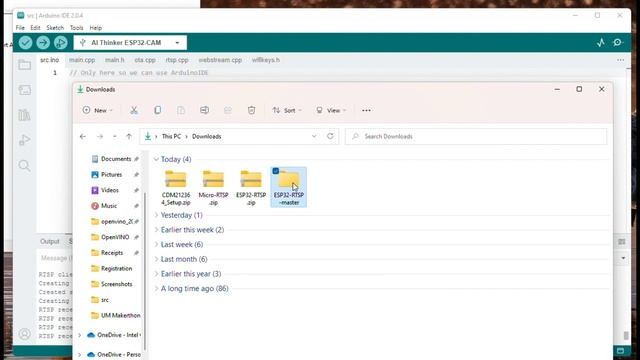Switch to the webstream.cpp tab

pos(220,60)
